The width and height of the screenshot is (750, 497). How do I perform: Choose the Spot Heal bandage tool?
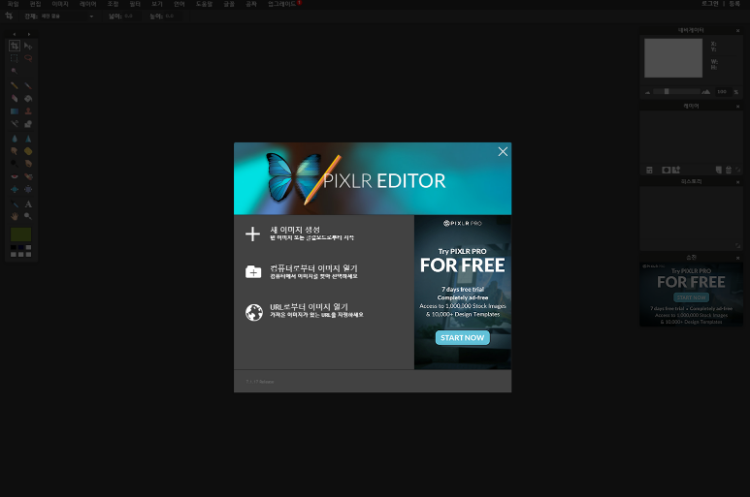coord(28,177)
